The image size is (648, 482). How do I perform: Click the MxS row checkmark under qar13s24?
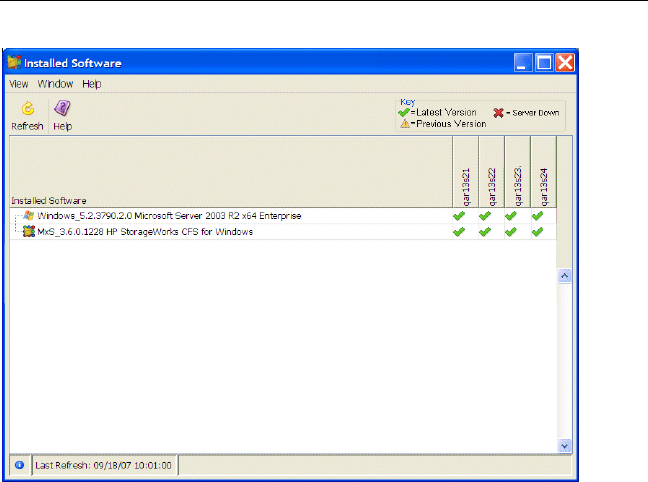537,231
